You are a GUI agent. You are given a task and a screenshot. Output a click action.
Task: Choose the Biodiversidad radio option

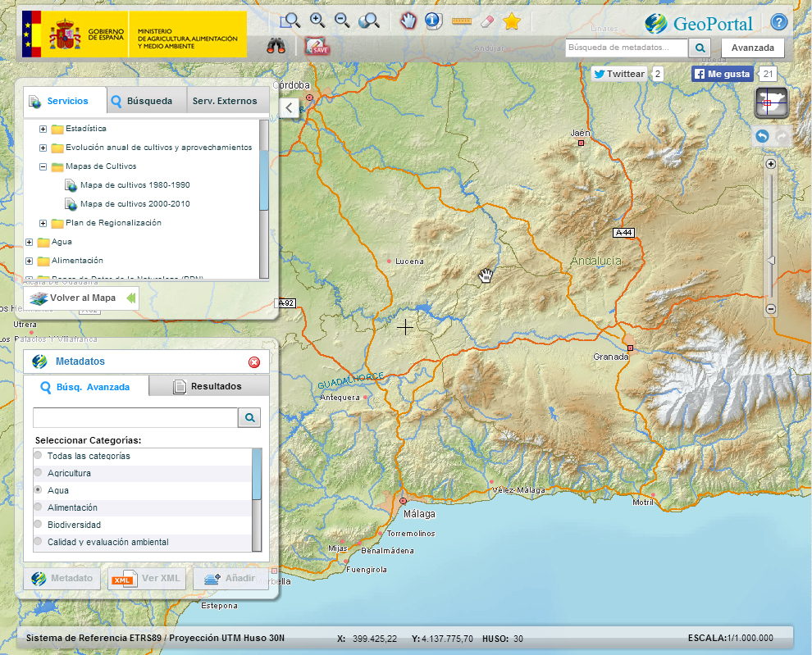pyautogui.click(x=38, y=524)
